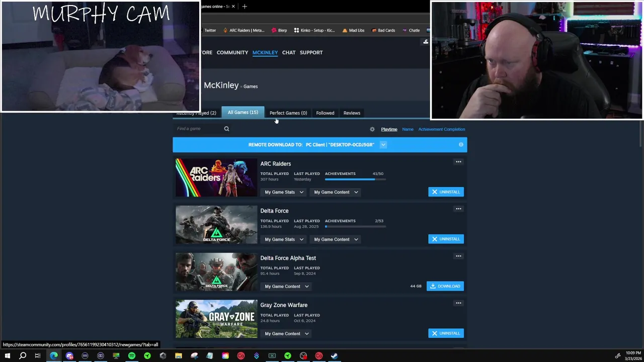
Task: Open the Mad Libs bookmark
Action: click(x=353, y=30)
